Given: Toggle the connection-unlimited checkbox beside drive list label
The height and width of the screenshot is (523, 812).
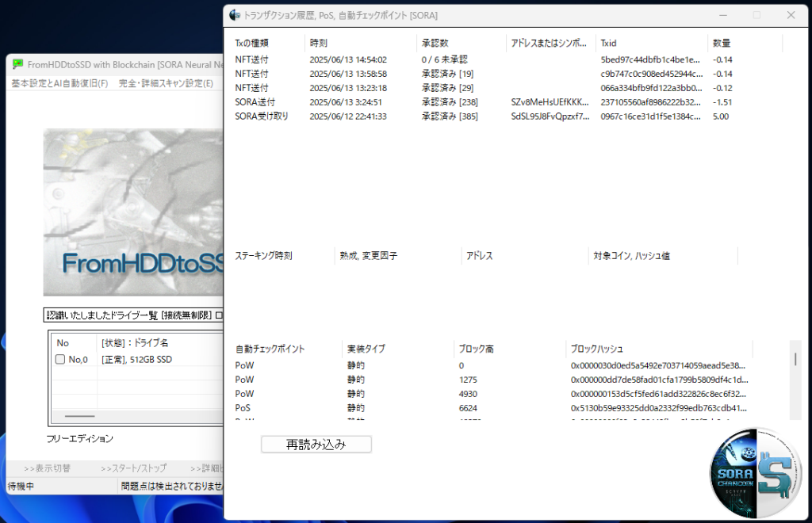Looking at the screenshot, I should pyautogui.click(x=219, y=315).
